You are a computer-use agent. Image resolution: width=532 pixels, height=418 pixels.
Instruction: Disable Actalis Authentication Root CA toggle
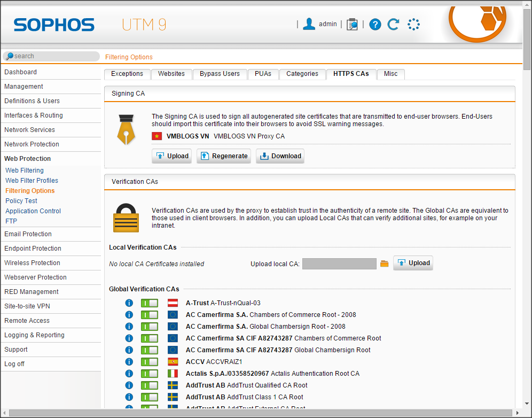149,374
